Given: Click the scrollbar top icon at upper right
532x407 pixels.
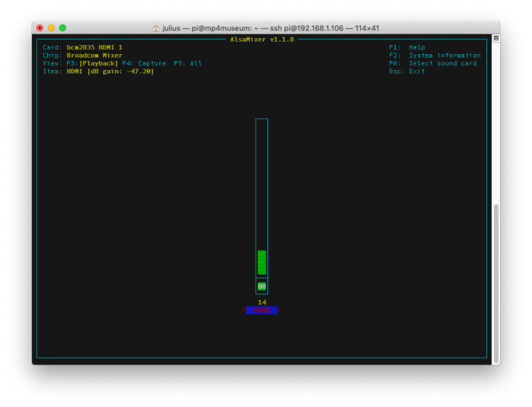Looking at the screenshot, I should tap(495, 38).
